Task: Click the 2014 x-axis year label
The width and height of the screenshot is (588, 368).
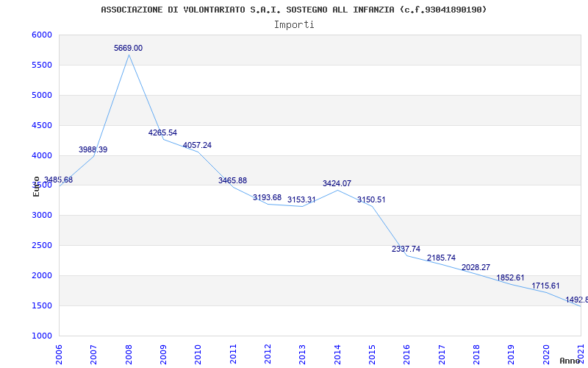Action: point(337,355)
